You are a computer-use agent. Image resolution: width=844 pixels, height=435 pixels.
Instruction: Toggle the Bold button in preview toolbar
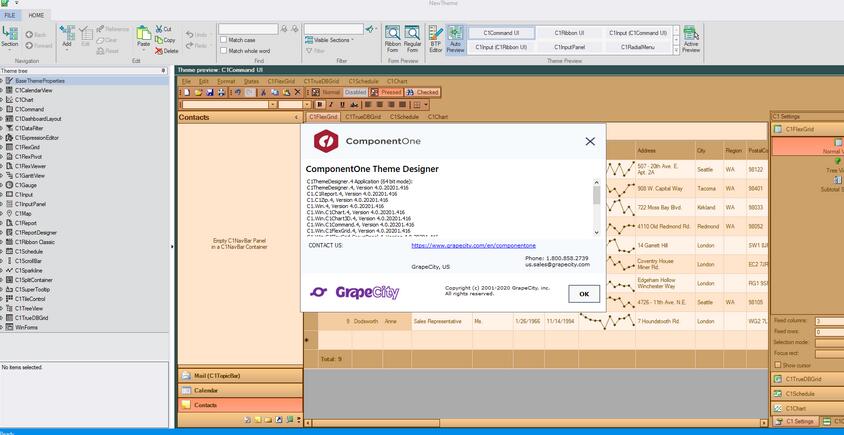(x=320, y=104)
